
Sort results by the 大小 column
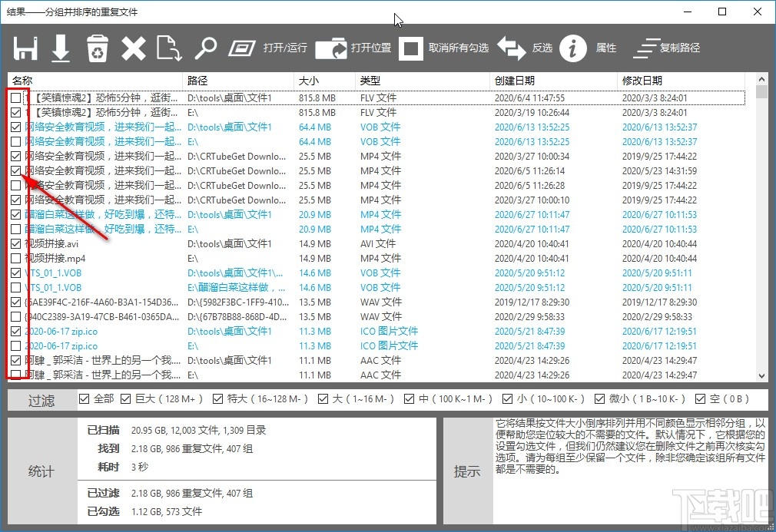(310, 80)
